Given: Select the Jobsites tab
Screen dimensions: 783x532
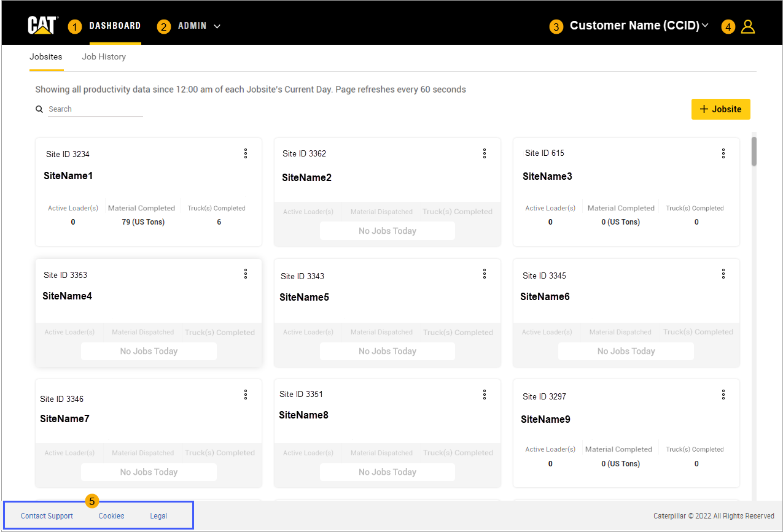Looking at the screenshot, I should pyautogui.click(x=46, y=56).
